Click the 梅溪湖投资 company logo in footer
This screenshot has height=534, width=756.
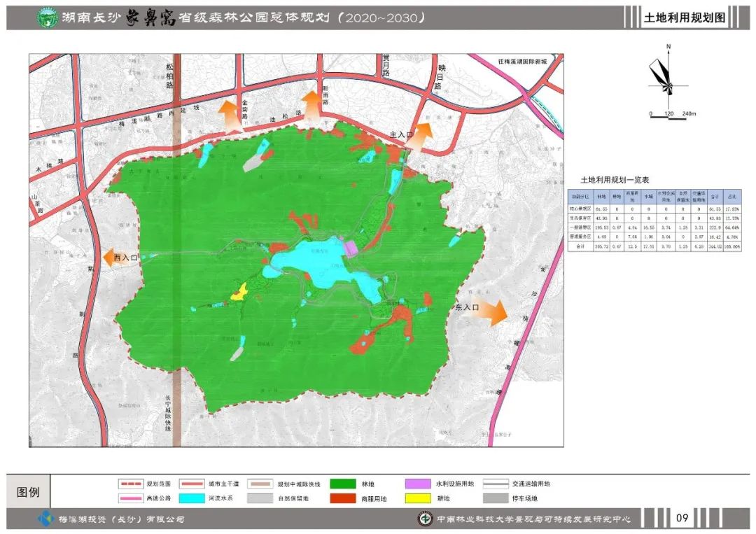coord(45,519)
